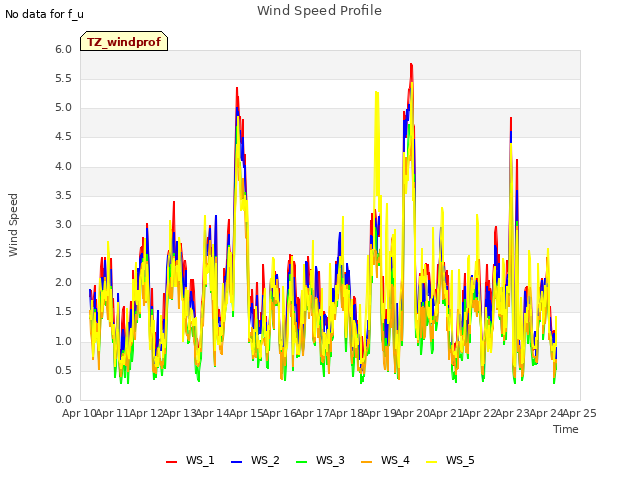Select the WS_3 legend label
This screenshot has width=640, height=480.
pyautogui.click(x=330, y=460)
